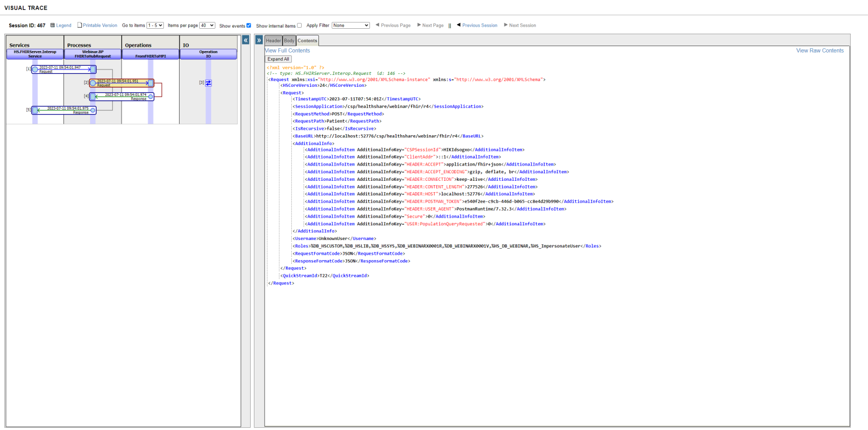Collapse the trace diagram pane with double-left arrow
The image size is (868, 430).
246,40
